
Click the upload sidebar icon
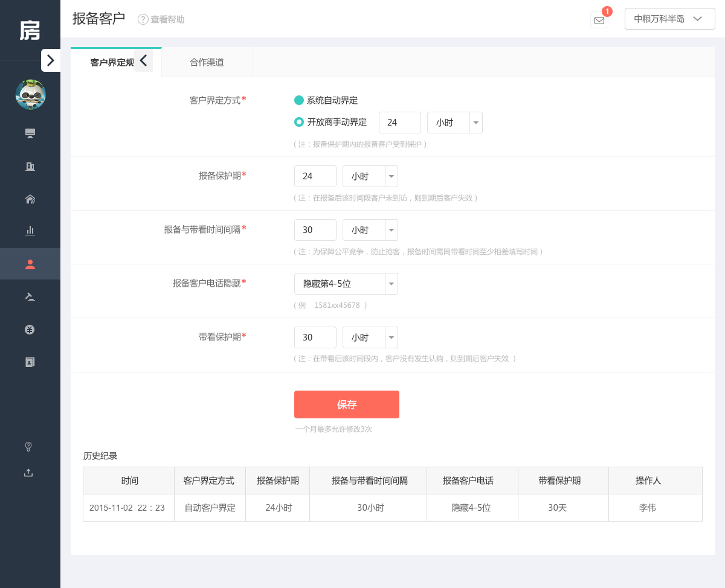(28, 473)
